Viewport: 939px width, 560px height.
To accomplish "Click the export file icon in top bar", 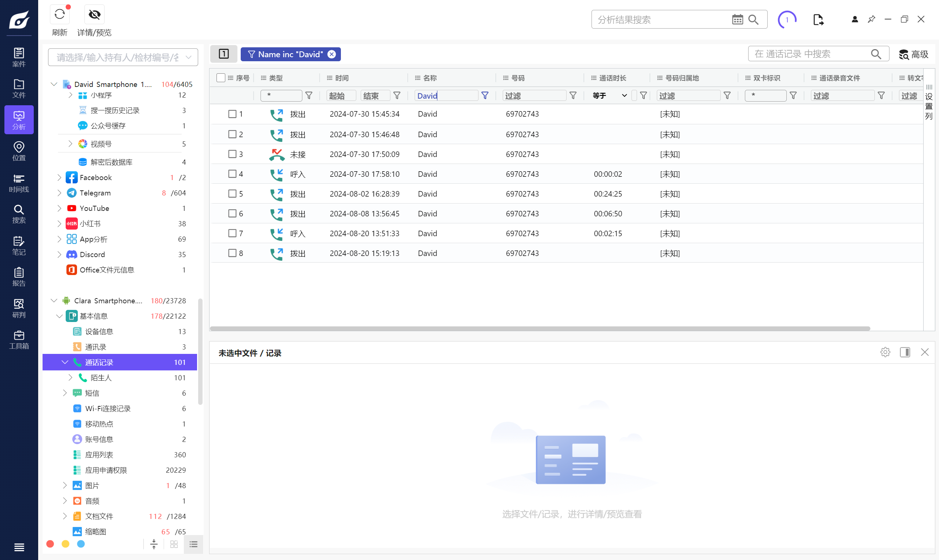I will pos(818,20).
